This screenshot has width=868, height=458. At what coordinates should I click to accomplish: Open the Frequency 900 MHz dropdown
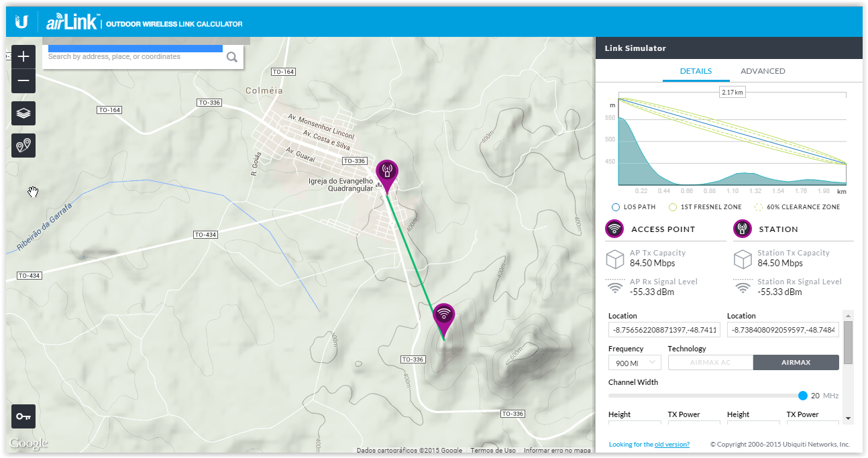click(635, 363)
